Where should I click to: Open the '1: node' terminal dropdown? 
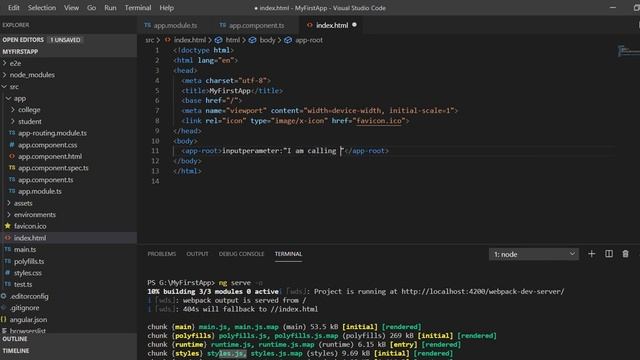[533, 254]
